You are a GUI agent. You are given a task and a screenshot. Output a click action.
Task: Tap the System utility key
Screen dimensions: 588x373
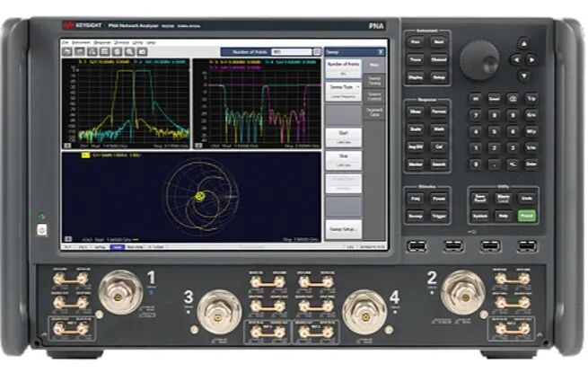[480, 216]
